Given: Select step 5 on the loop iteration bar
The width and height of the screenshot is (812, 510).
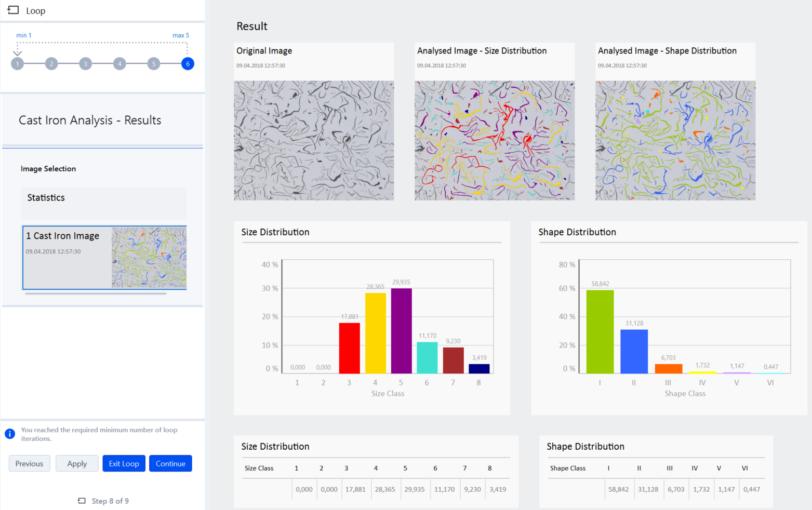Looking at the screenshot, I should (153, 63).
